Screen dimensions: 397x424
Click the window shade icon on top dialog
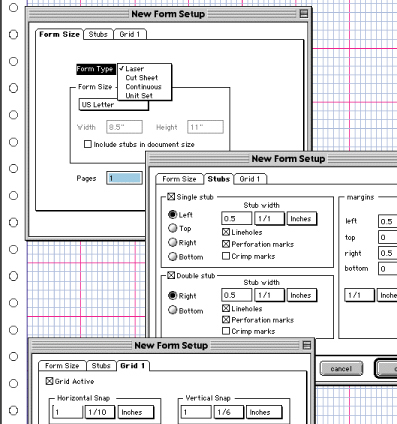pos(303,14)
